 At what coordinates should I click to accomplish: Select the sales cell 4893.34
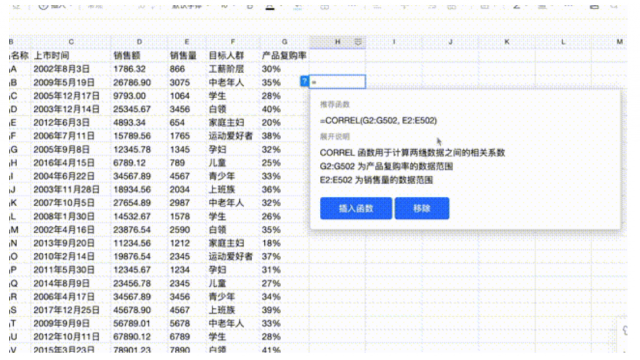pos(139,122)
